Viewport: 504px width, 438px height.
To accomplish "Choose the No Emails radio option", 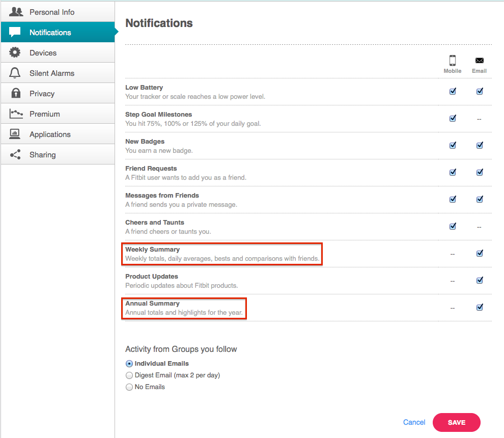I will 129,387.
